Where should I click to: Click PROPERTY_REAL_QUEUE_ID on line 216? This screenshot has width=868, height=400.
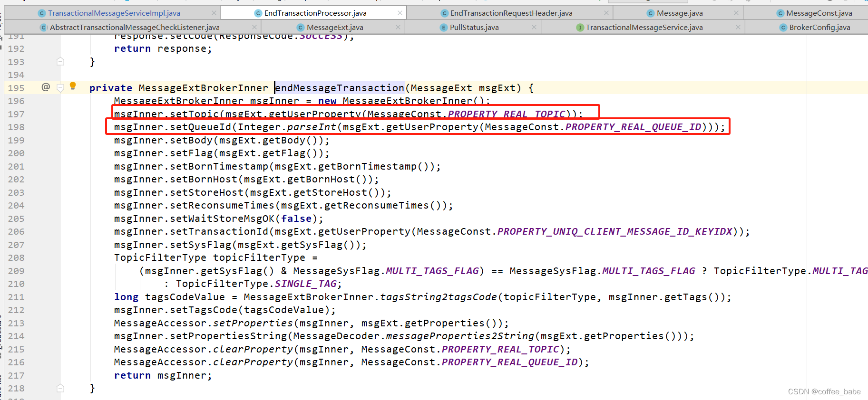(x=510, y=362)
